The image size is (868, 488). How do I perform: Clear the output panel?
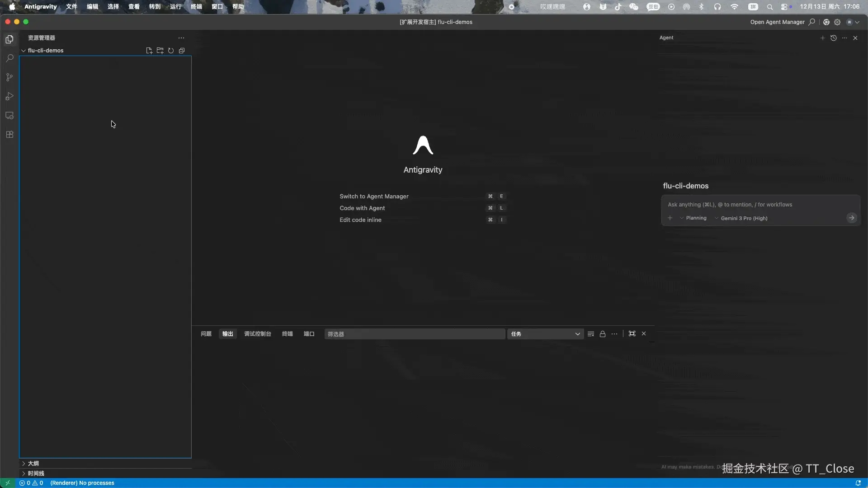point(591,334)
